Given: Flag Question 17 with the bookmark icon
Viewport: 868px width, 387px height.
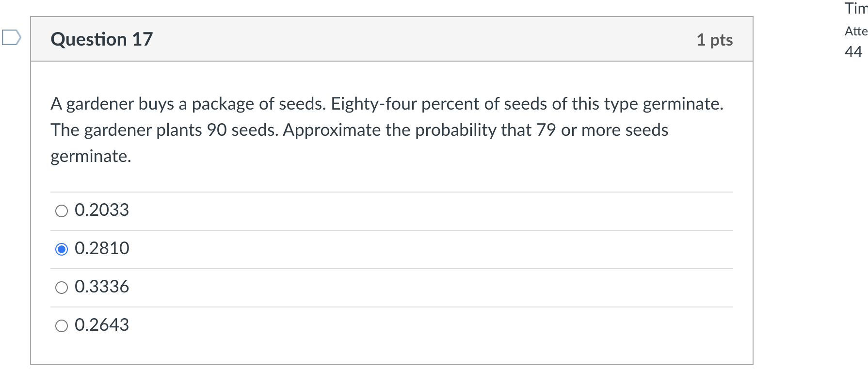Looking at the screenshot, I should pyautogui.click(x=11, y=37).
